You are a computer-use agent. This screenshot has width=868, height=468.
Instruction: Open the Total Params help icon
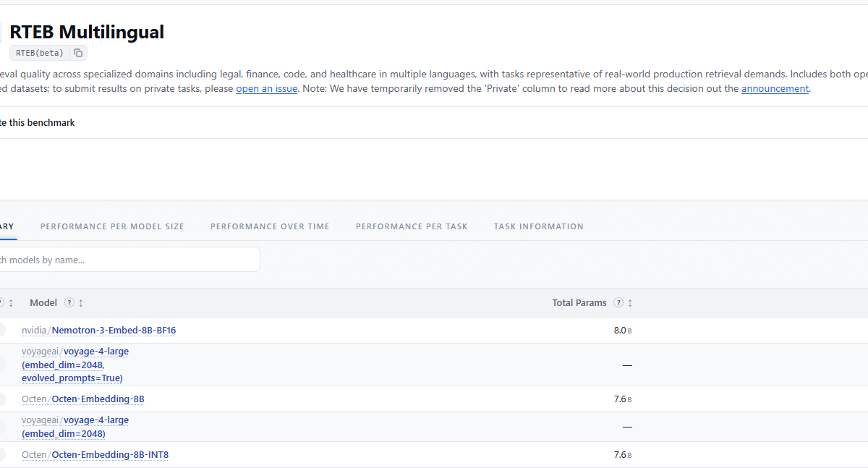618,302
